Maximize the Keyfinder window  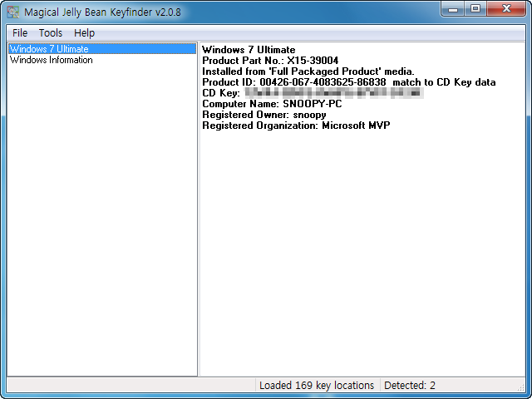coord(475,9)
